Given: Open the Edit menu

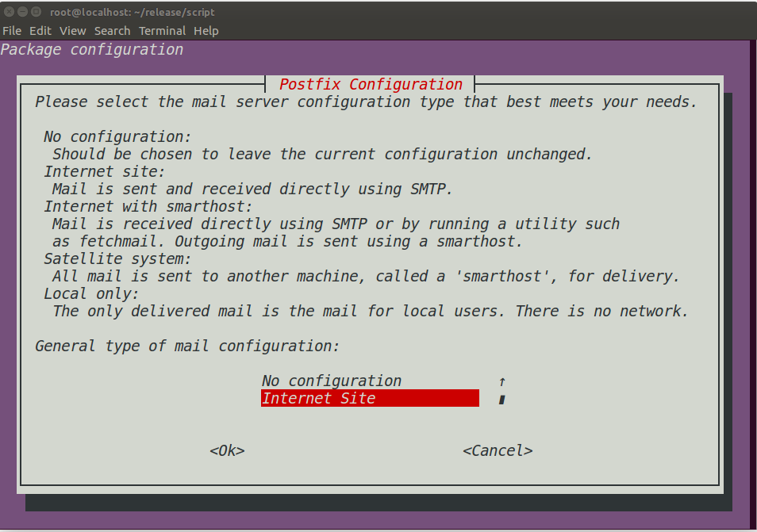Looking at the screenshot, I should (40, 31).
